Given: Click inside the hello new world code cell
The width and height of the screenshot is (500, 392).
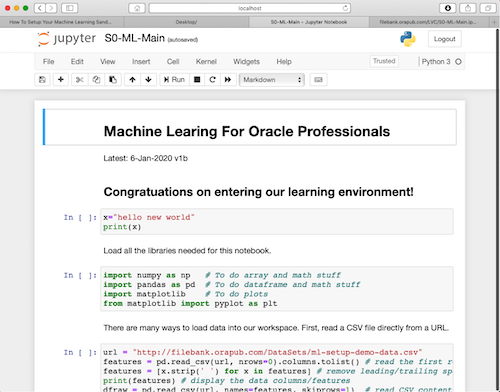Looking at the screenshot, I should tap(277, 222).
